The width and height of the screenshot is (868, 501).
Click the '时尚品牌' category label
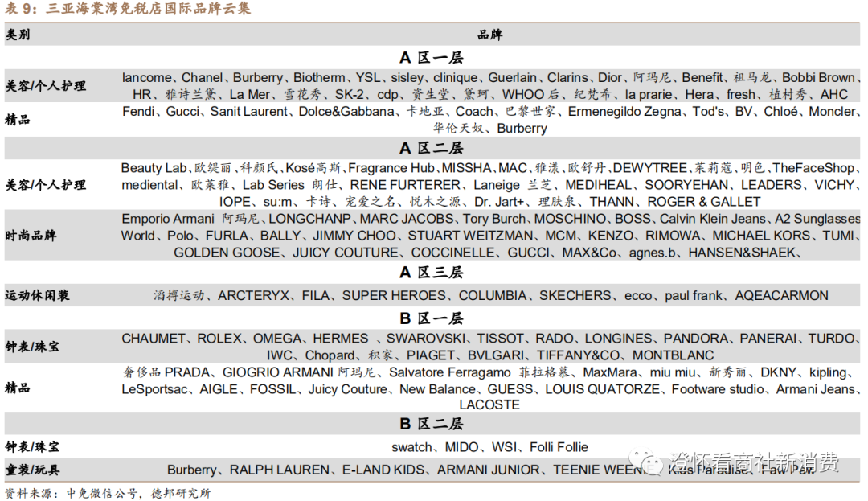tap(31, 236)
